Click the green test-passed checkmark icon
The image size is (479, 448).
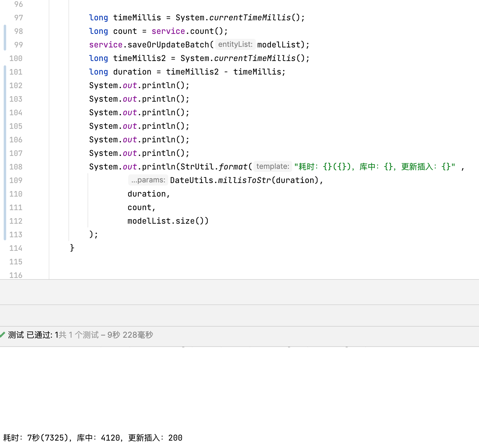[3, 335]
